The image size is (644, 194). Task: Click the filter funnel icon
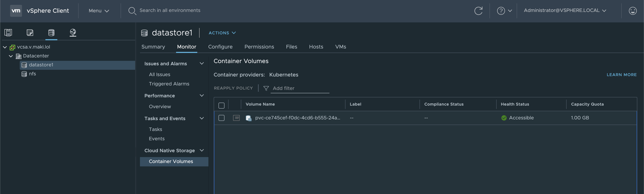point(266,88)
